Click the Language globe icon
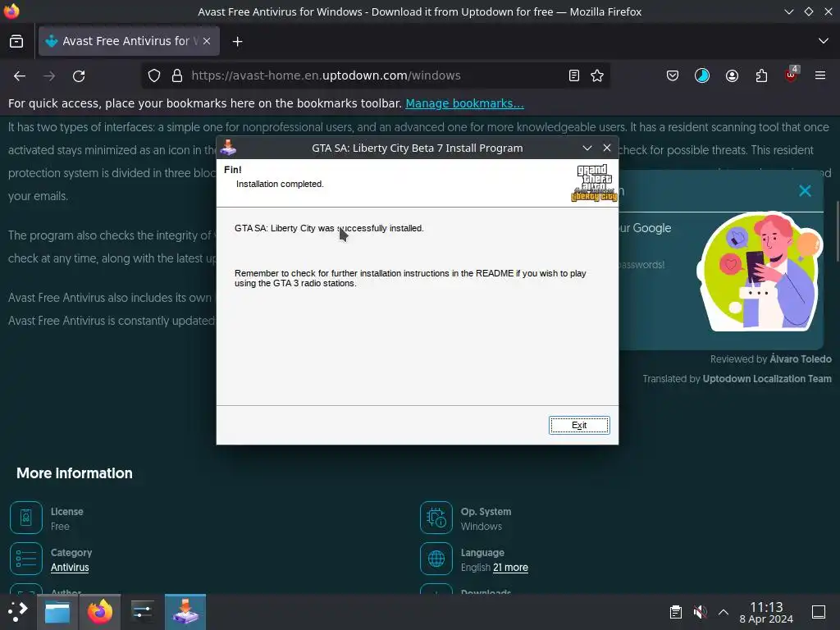 (x=436, y=559)
